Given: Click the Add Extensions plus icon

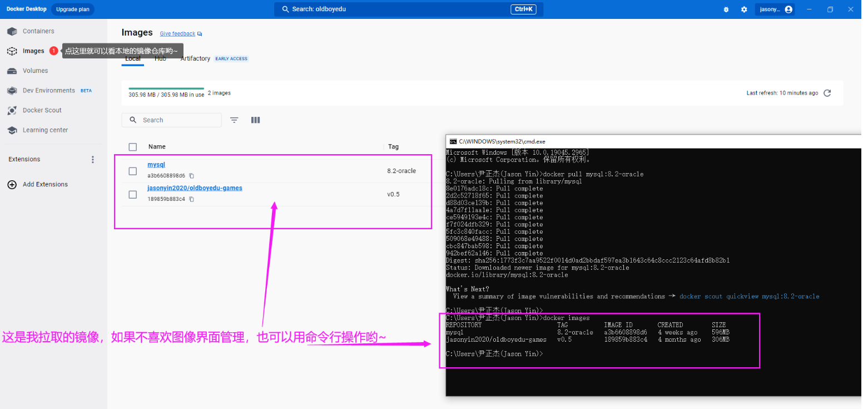Looking at the screenshot, I should (12, 185).
